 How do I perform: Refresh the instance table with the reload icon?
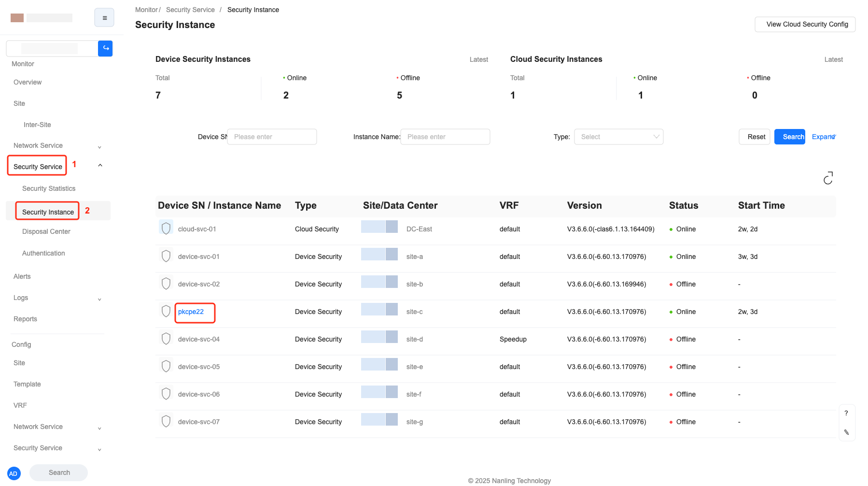click(x=828, y=178)
